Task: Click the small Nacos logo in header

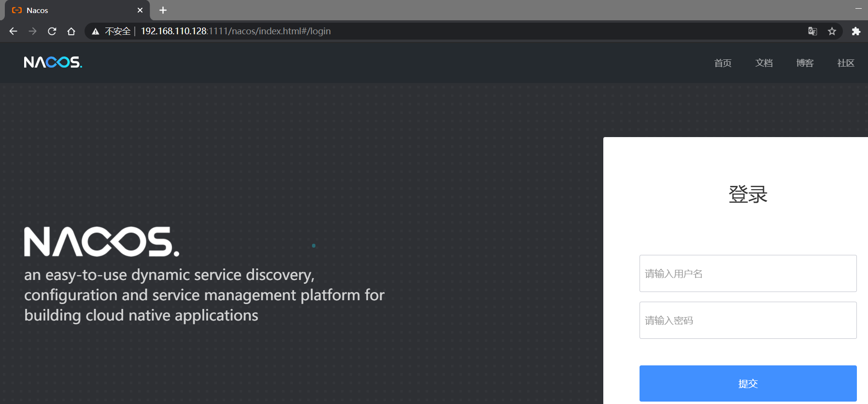Action: (x=53, y=62)
